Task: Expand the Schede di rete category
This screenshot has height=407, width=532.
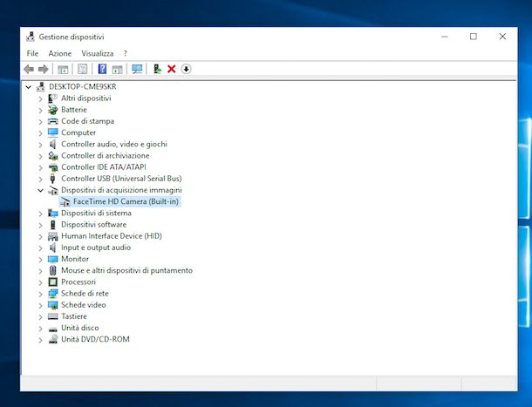Action: click(x=41, y=294)
